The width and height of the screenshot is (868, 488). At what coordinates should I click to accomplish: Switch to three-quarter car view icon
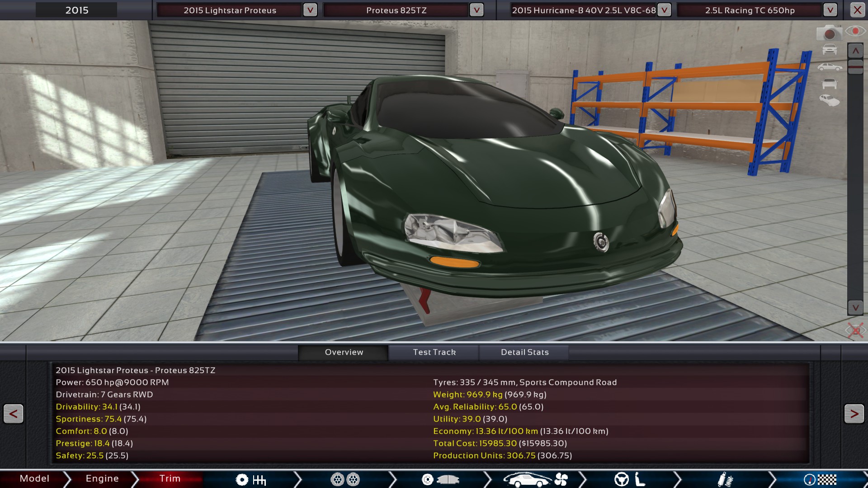[830, 100]
